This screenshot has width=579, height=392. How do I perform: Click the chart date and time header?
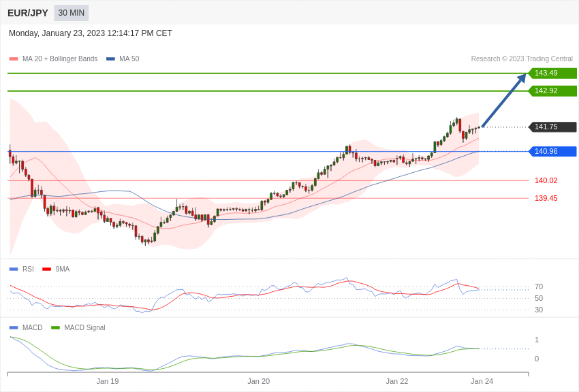(91, 33)
